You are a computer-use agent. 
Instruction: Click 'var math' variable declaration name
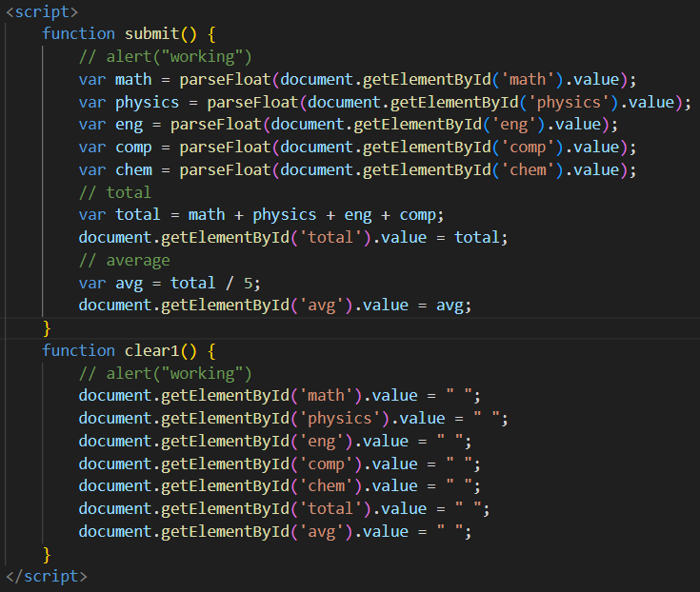(x=133, y=79)
